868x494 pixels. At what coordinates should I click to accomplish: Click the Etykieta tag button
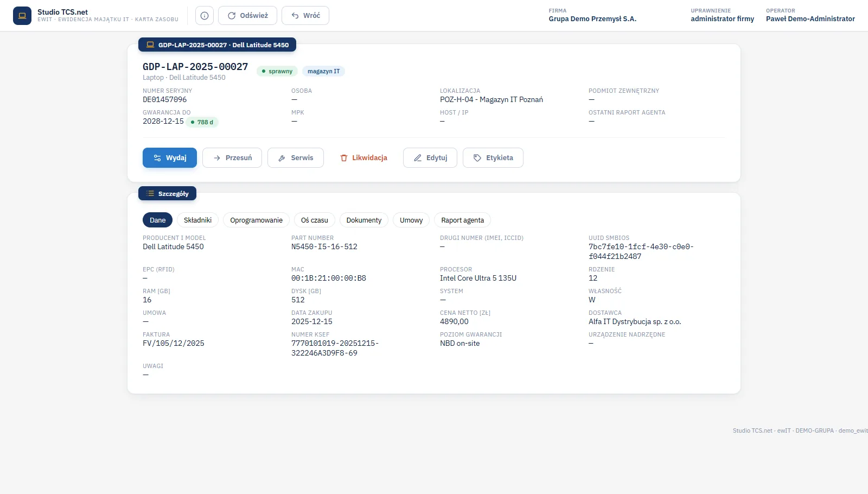click(493, 158)
